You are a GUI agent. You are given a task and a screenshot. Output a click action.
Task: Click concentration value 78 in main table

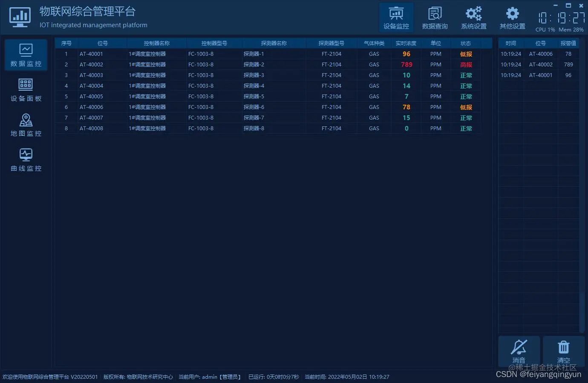coord(406,107)
